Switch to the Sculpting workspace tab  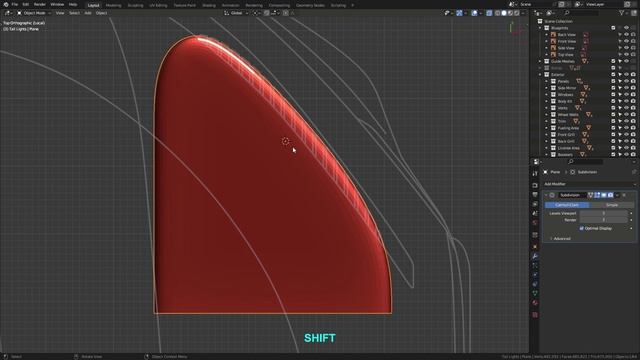click(x=135, y=5)
